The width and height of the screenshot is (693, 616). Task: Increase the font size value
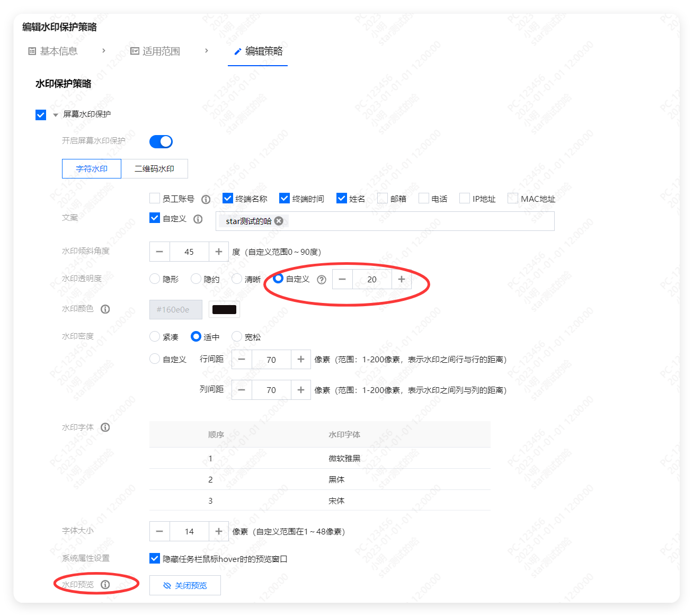point(219,531)
